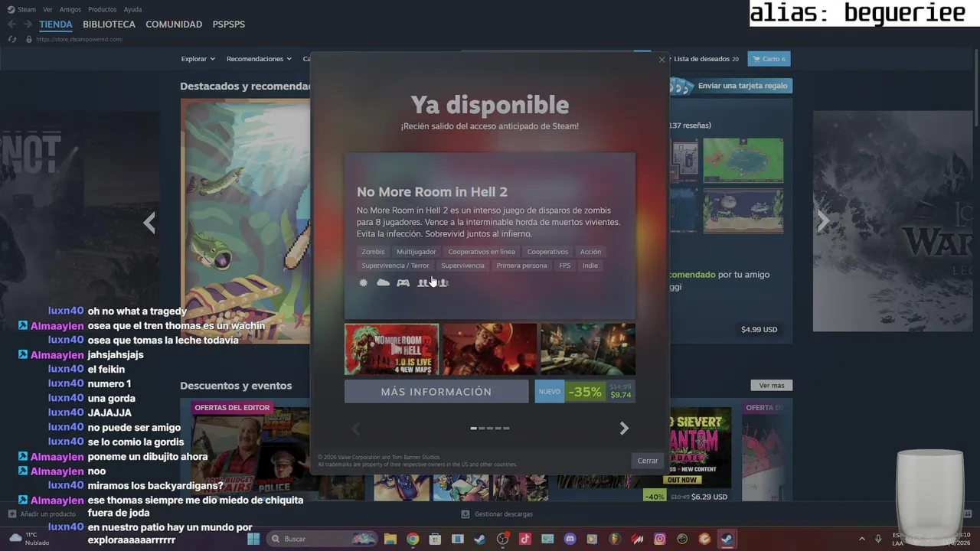This screenshot has width=980, height=551.
Task: Open Microsoft Store from the taskbar
Action: point(435,539)
